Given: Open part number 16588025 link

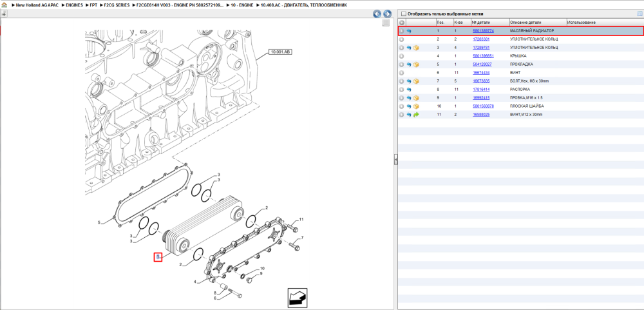Looking at the screenshot, I should tap(481, 115).
